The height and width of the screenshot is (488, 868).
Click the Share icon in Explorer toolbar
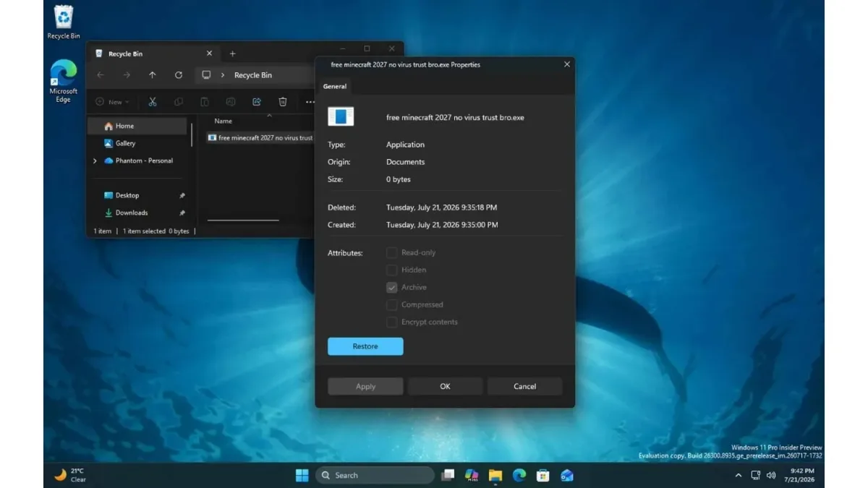point(257,102)
